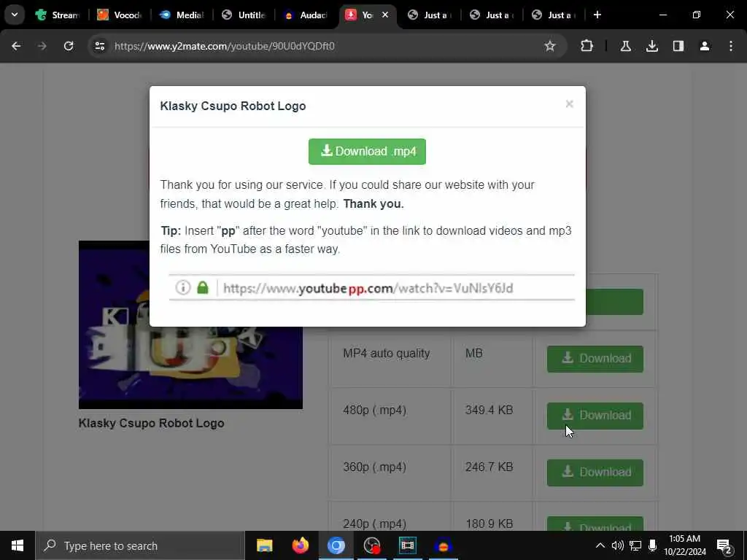Image resolution: width=747 pixels, height=560 pixels.
Task: Go back to the previous page
Action: point(16,46)
